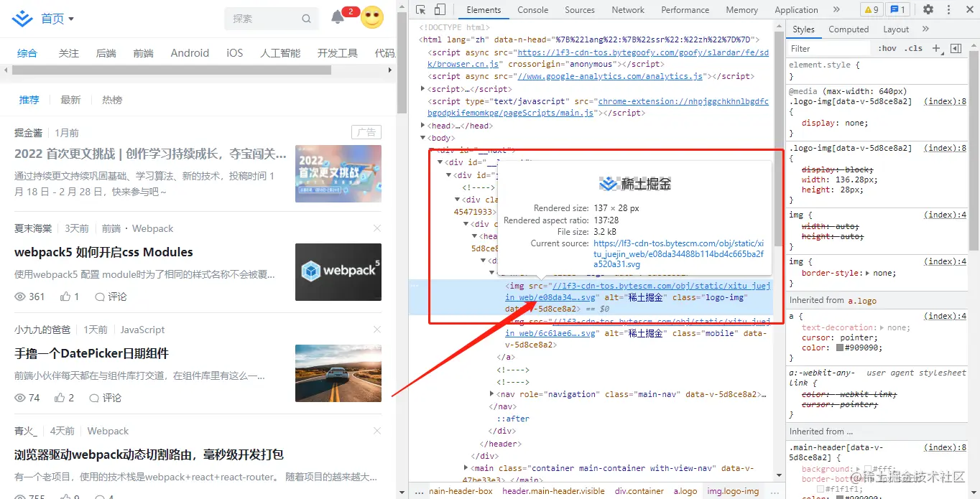Open the road photo thumbnail
Screen dimensions: 980x499
tap(338, 373)
